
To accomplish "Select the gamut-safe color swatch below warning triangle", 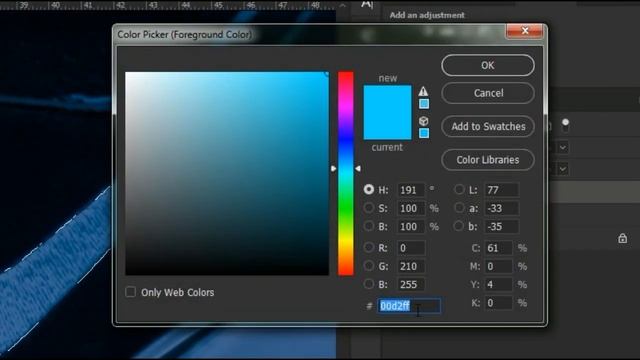I will (424, 104).
